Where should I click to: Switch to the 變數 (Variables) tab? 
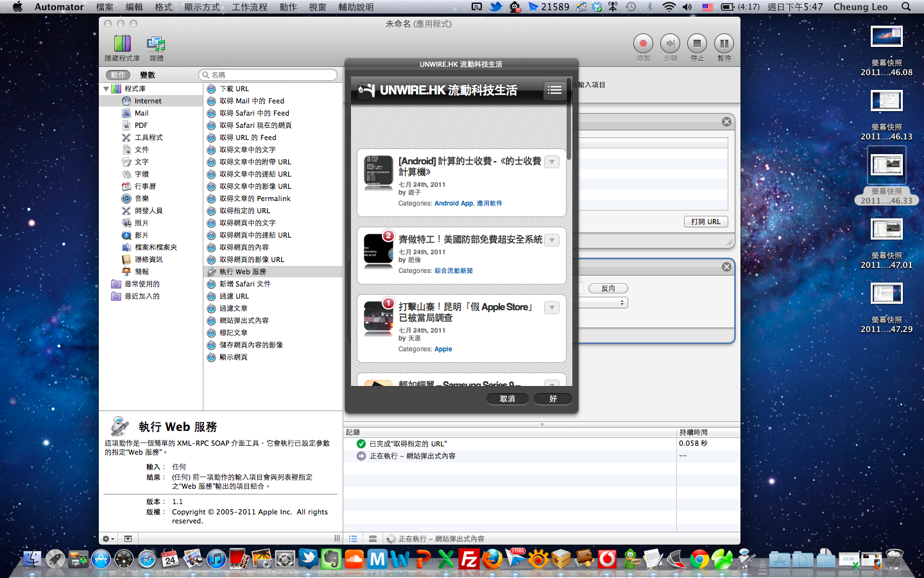coord(148,75)
